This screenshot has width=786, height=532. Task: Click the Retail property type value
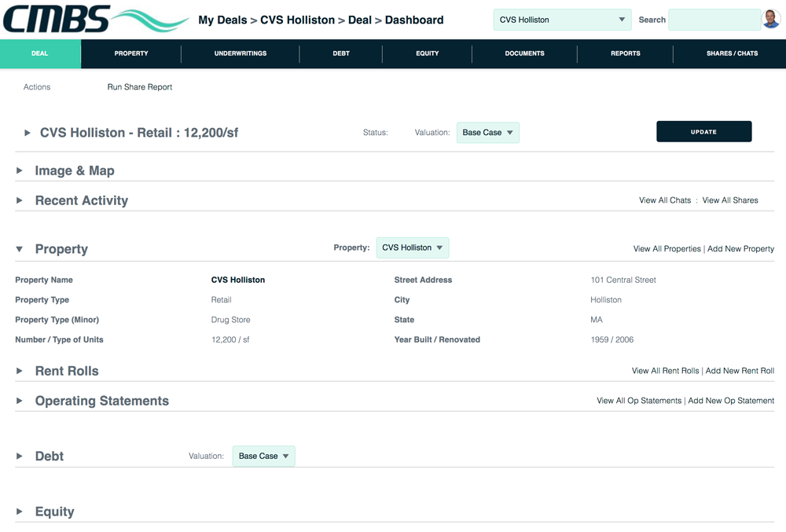pos(221,299)
